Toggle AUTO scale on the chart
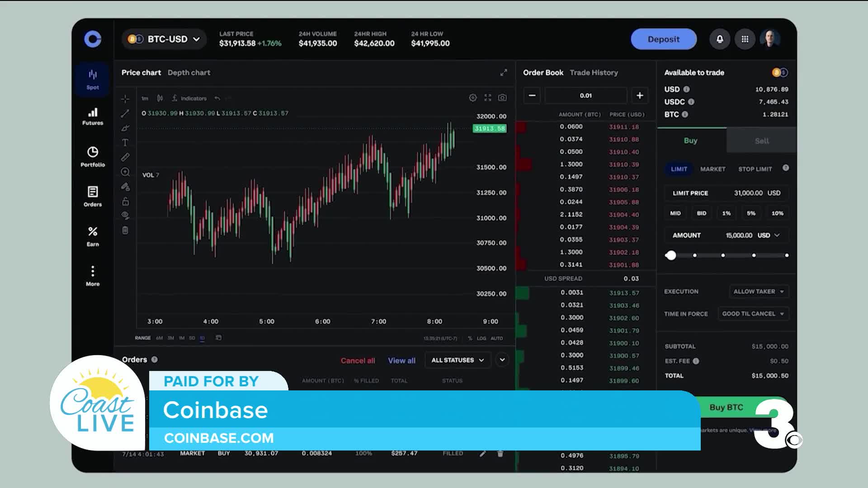Screen dimensions: 868x488 pos(496,338)
